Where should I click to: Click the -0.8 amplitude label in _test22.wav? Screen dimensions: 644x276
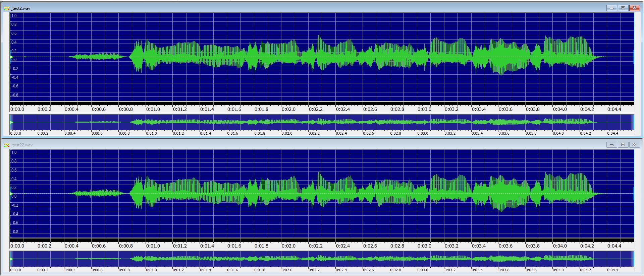point(14,232)
